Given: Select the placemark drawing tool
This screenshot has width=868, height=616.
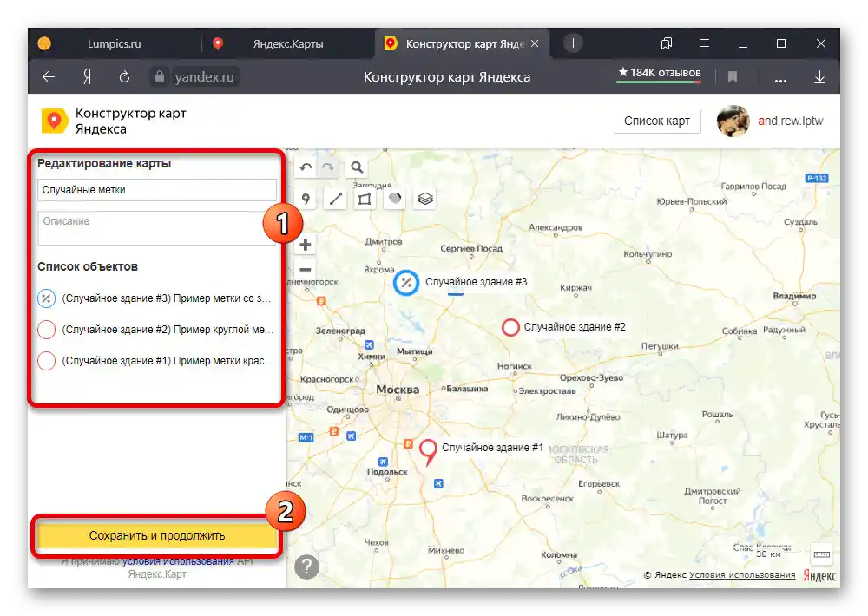Looking at the screenshot, I should tap(306, 199).
